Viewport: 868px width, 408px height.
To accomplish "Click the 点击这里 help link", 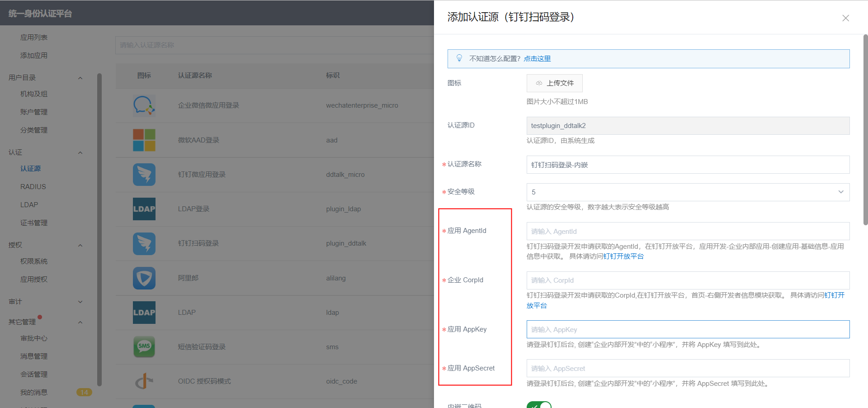I will tap(537, 59).
